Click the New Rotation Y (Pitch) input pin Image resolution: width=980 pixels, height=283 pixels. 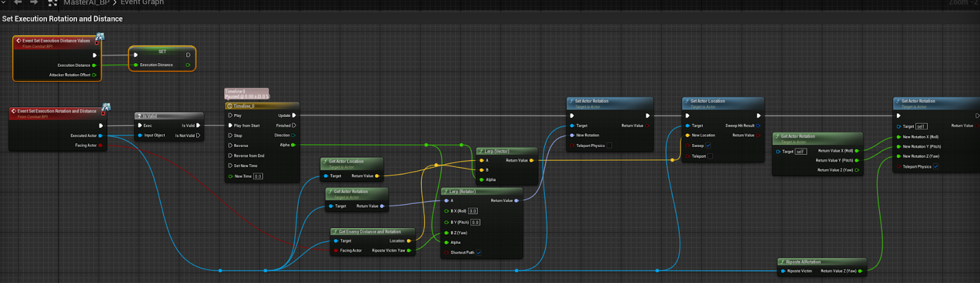point(898,146)
